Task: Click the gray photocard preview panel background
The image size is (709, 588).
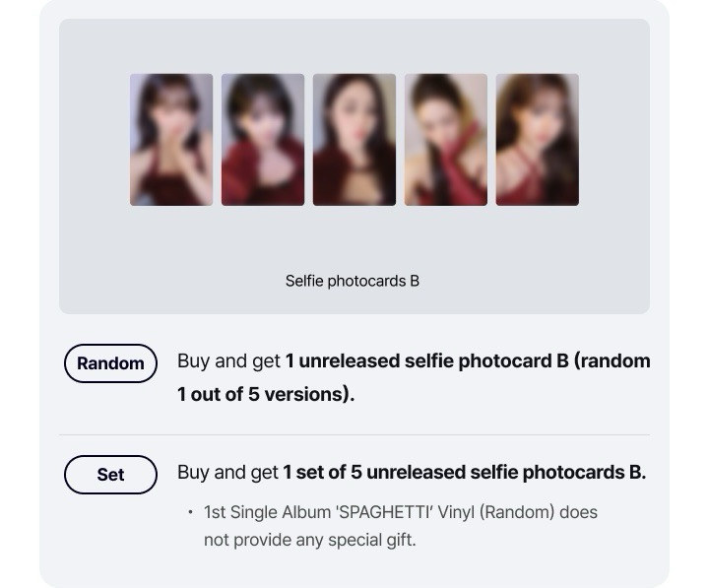Action: pos(354,241)
